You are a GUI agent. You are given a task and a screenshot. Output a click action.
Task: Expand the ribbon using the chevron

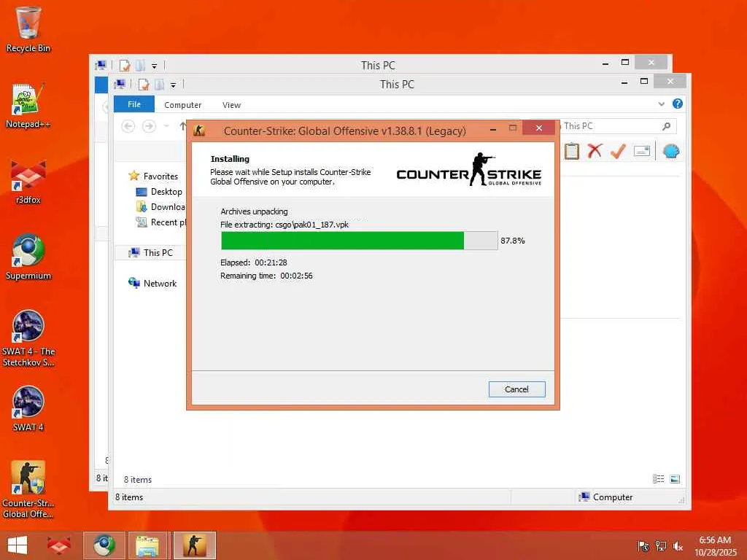click(661, 104)
